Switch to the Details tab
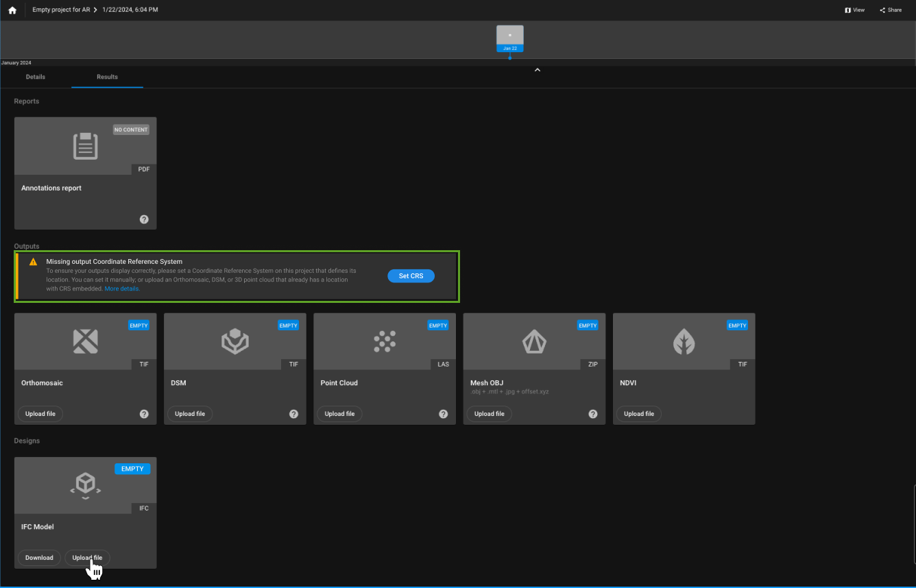This screenshot has height=588, width=916. [x=35, y=77]
